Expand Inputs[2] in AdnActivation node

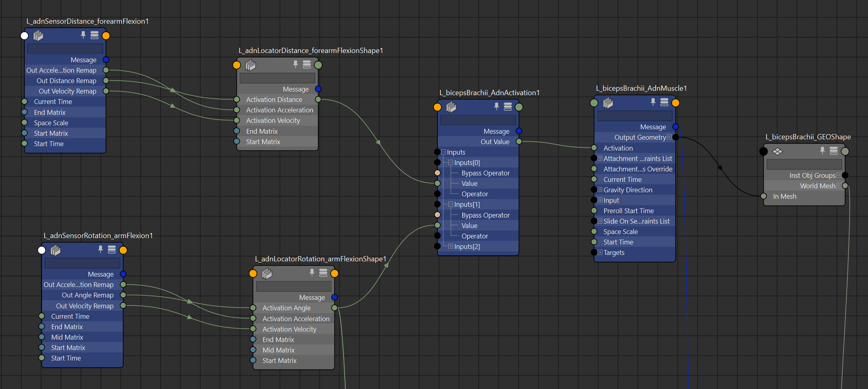[451, 246]
